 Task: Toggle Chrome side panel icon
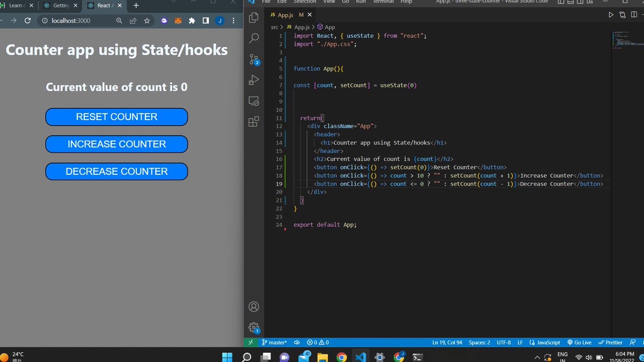[x=206, y=21]
